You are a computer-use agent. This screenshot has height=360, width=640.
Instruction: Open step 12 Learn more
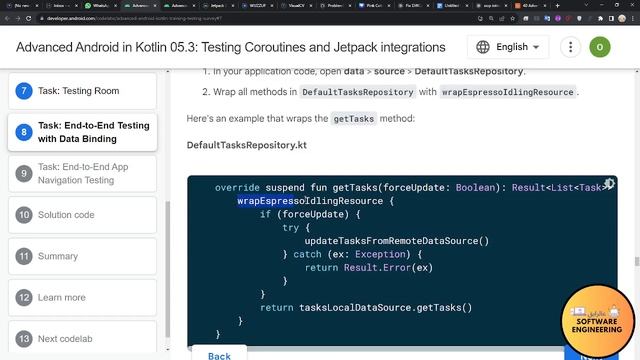(82, 298)
